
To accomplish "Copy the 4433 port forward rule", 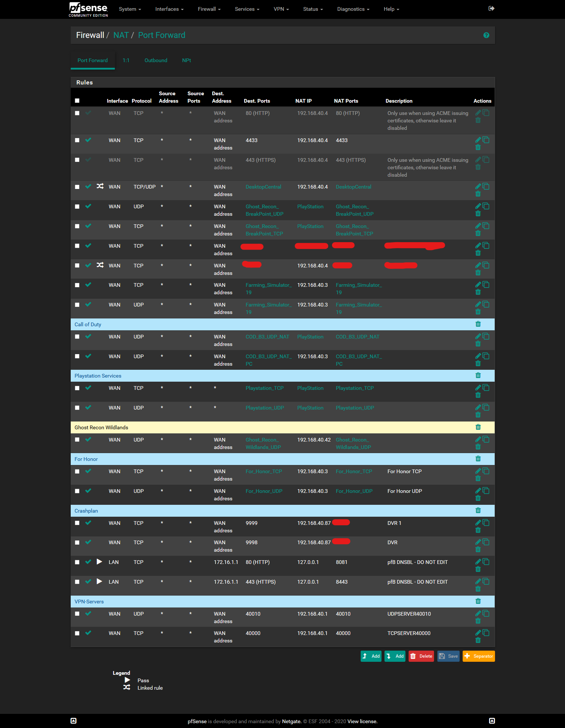I will coord(486,140).
